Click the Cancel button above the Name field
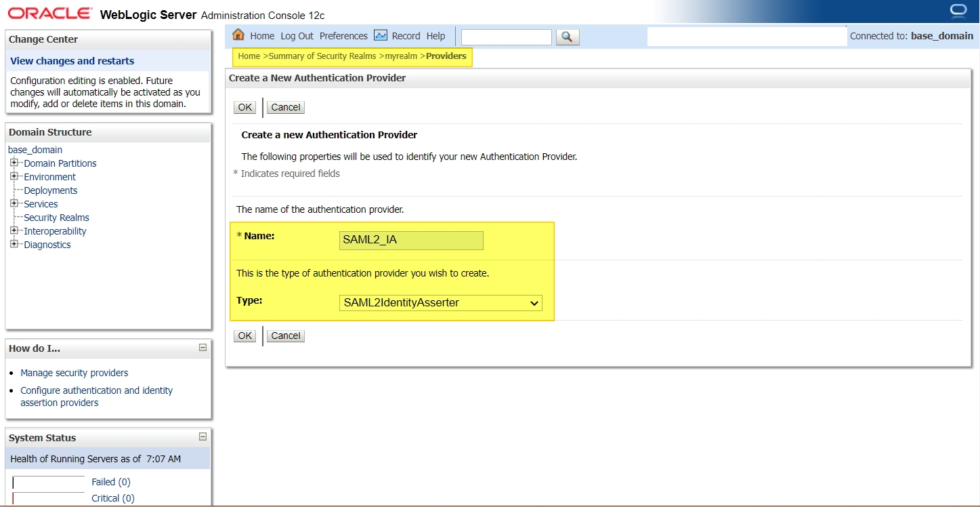The height and width of the screenshot is (507, 980). [286, 107]
